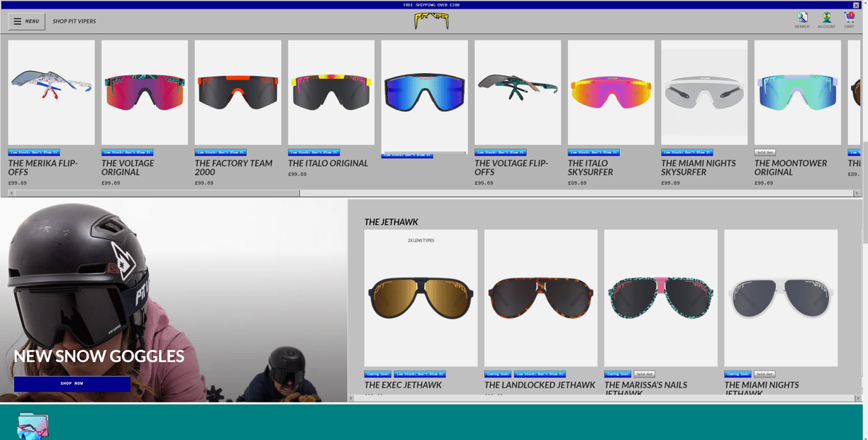Click 'THE VOLTAGE FLIP-OFFS' title
This screenshot has width=868, height=440.
pos(511,167)
